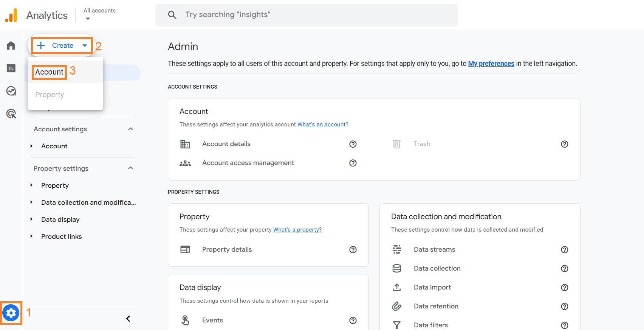
Task: Expand Data collection and modification item
Action: pos(32,202)
